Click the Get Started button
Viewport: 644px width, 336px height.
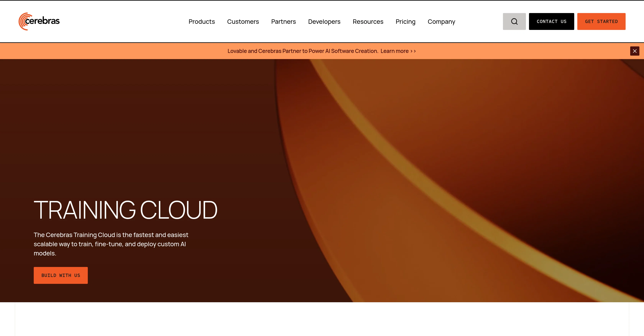coord(601,21)
